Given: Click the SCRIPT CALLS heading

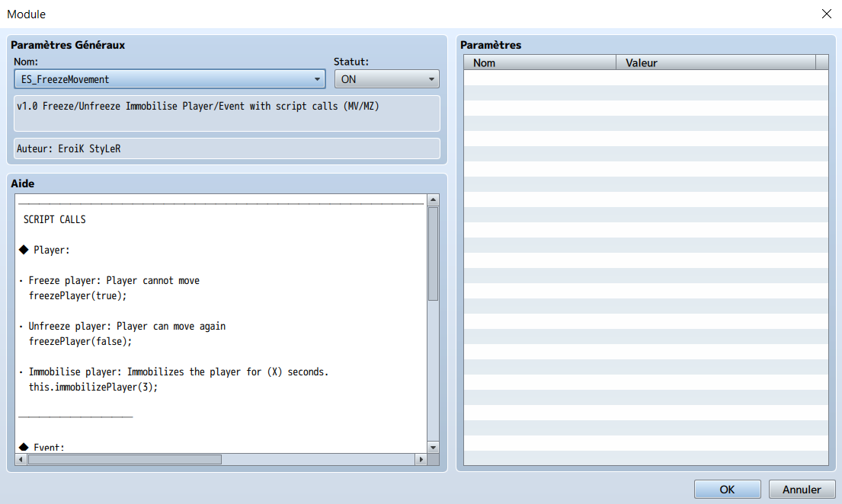Looking at the screenshot, I should pos(54,219).
